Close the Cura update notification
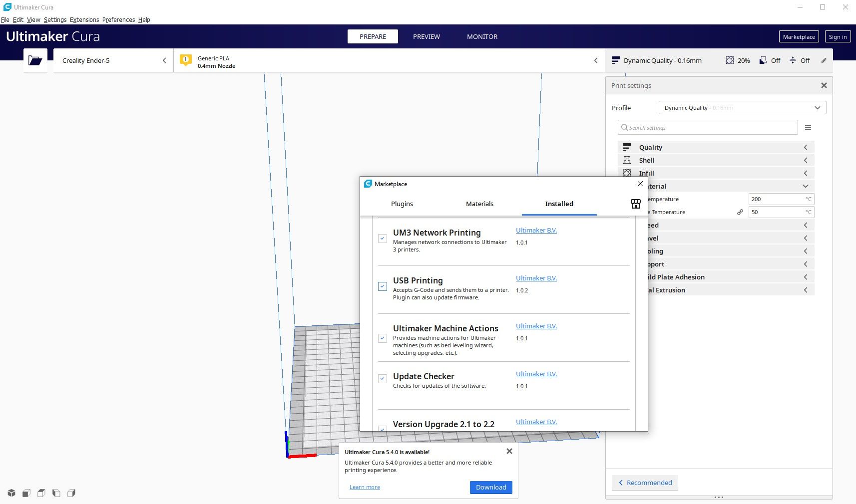The image size is (856, 504). point(509,451)
